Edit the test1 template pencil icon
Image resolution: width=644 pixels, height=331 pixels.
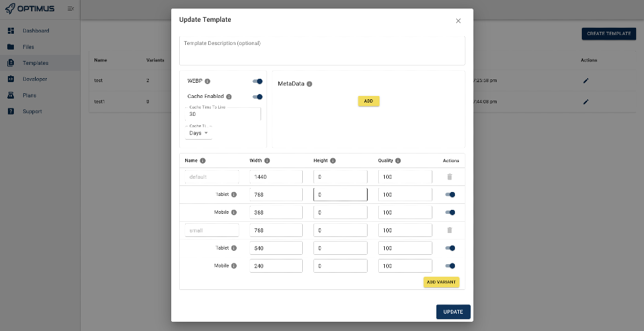click(x=586, y=101)
